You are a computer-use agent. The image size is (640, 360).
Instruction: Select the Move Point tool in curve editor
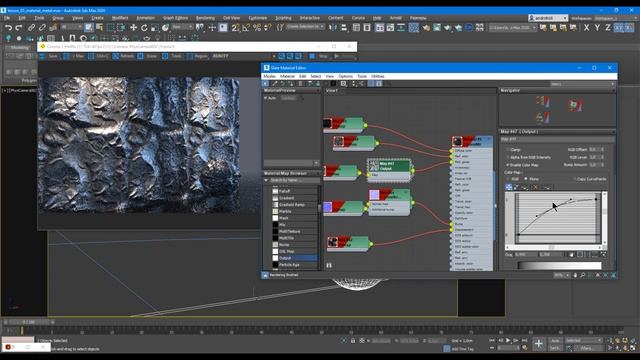[509, 187]
